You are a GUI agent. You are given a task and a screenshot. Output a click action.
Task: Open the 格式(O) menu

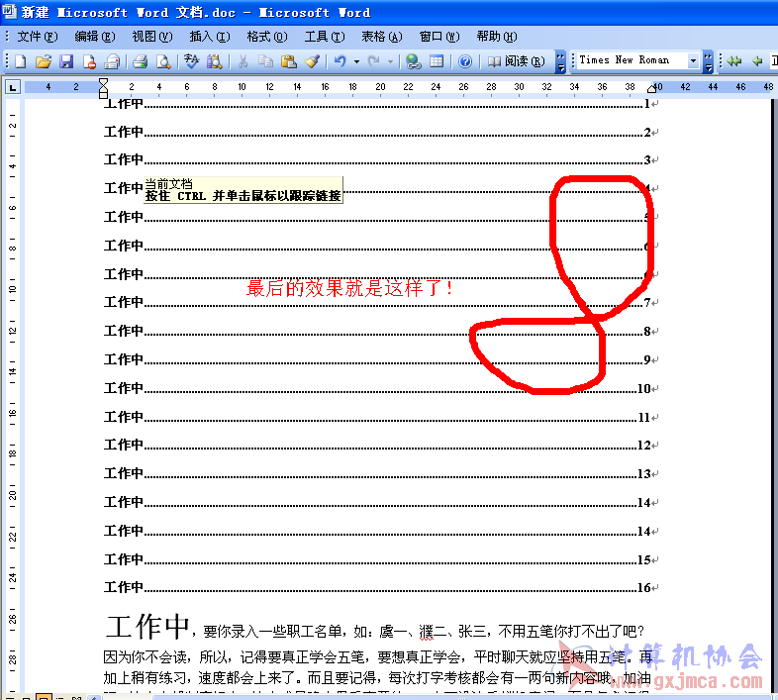(x=267, y=37)
